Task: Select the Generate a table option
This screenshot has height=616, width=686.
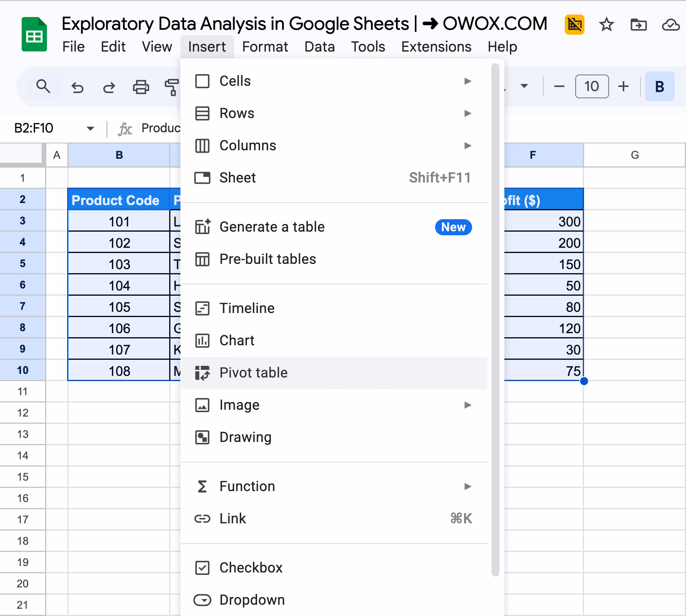Action: click(x=272, y=227)
